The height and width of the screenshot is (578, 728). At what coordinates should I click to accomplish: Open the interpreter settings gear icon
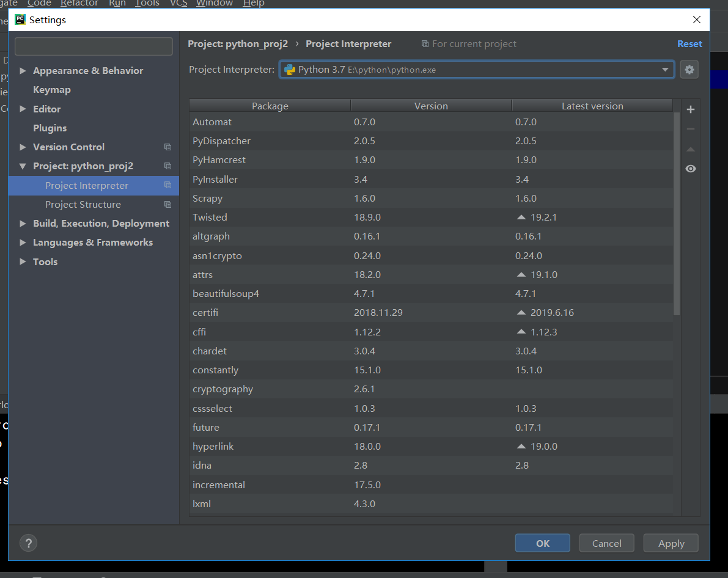click(x=689, y=70)
